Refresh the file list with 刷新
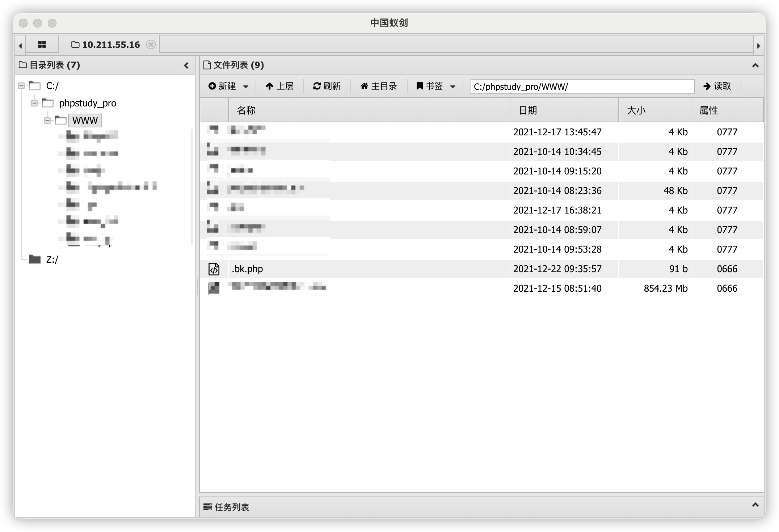The image size is (779, 532). click(327, 86)
